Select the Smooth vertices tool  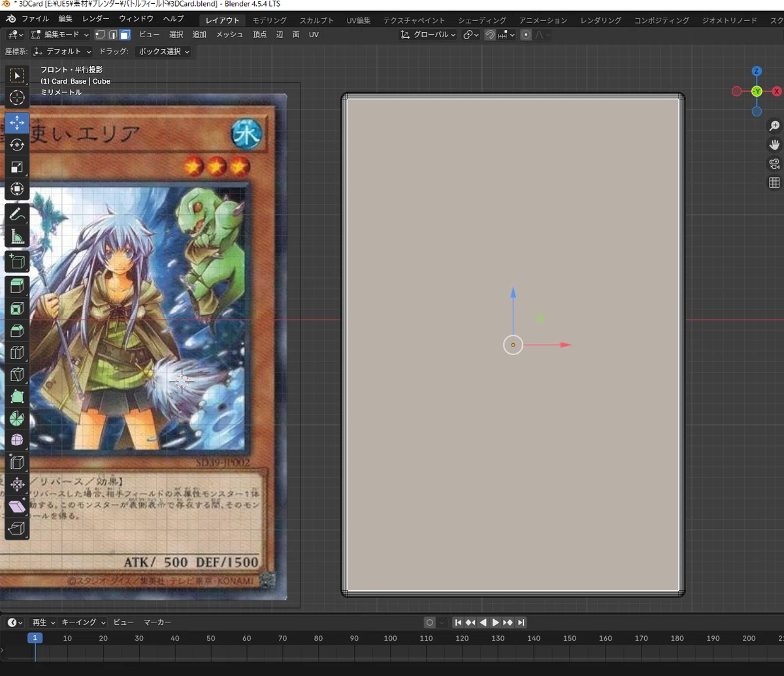pos(17,441)
